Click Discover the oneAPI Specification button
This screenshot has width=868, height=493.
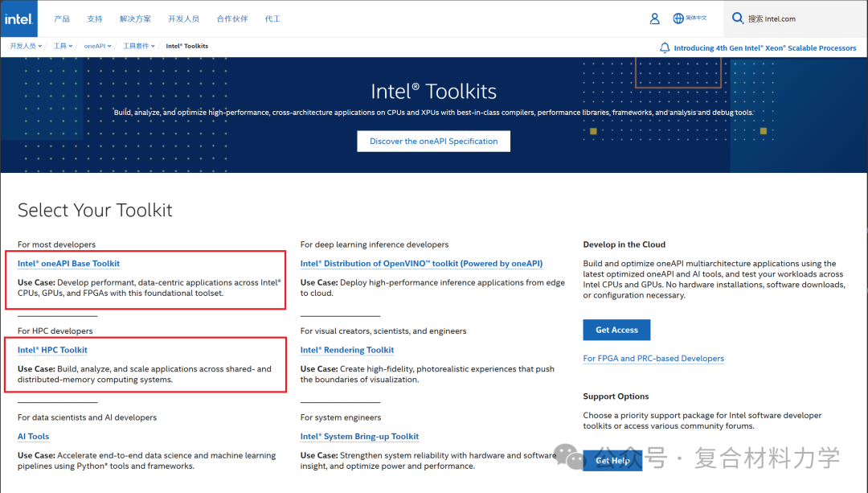click(433, 142)
